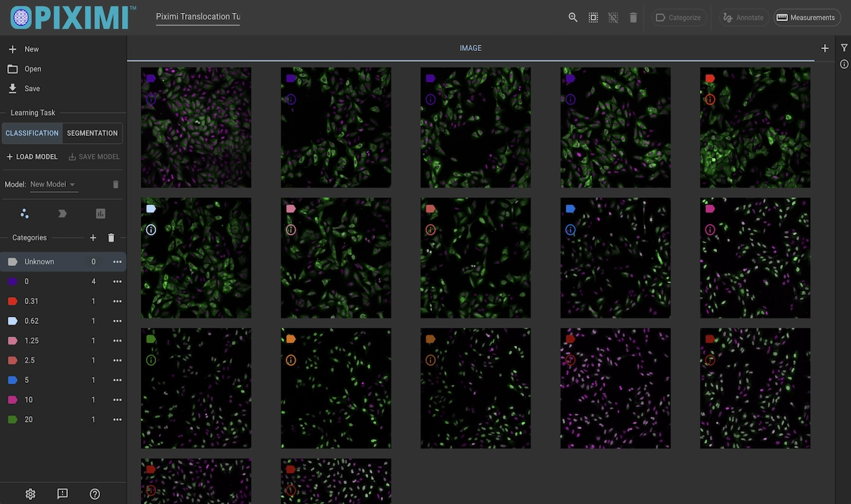The image size is (851, 504).
Task: Click the Load Model button
Action: point(32,157)
